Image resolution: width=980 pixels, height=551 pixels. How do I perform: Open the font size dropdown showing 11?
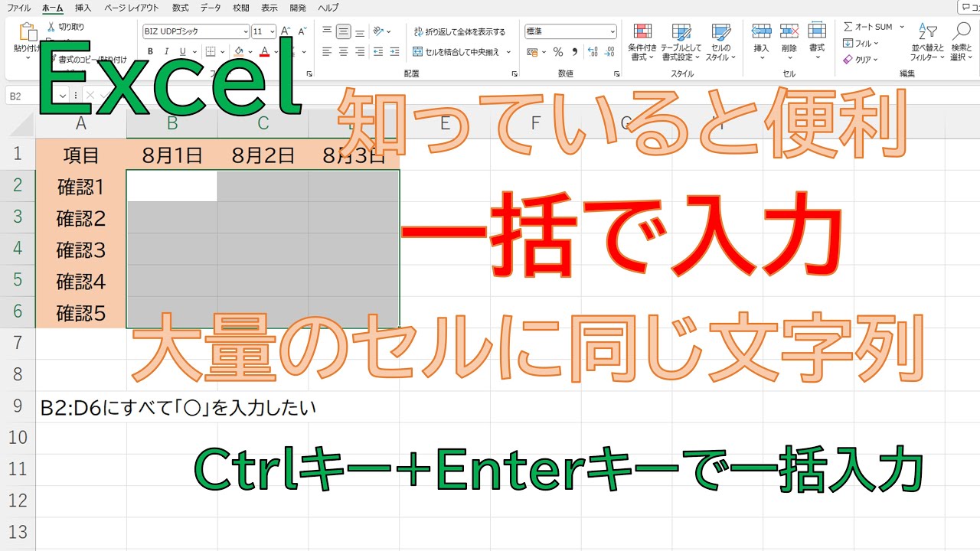272,32
